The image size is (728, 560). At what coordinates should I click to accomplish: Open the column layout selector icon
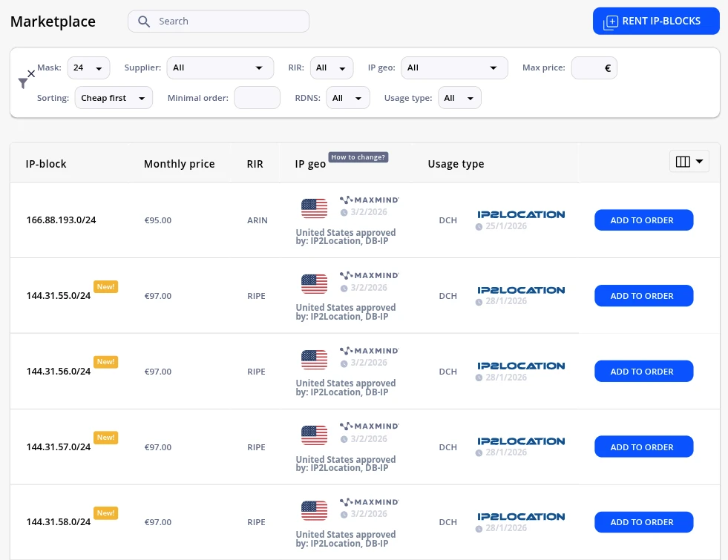tap(689, 162)
